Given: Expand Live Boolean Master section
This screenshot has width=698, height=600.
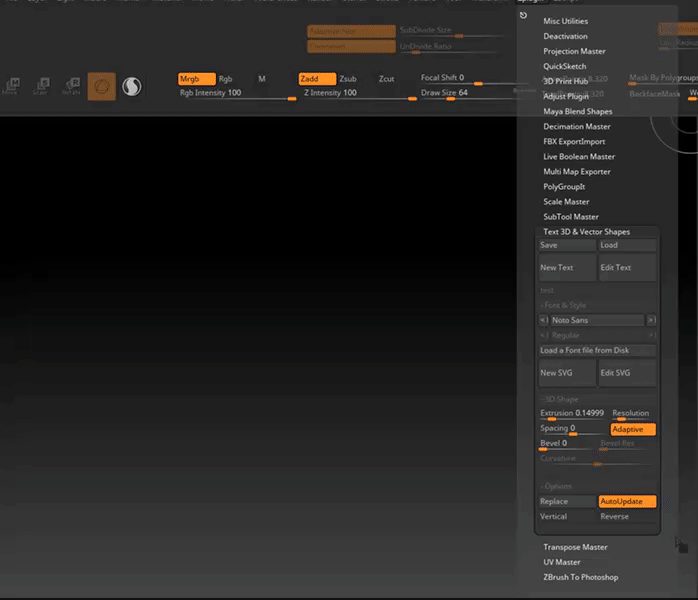Looking at the screenshot, I should [x=579, y=157].
